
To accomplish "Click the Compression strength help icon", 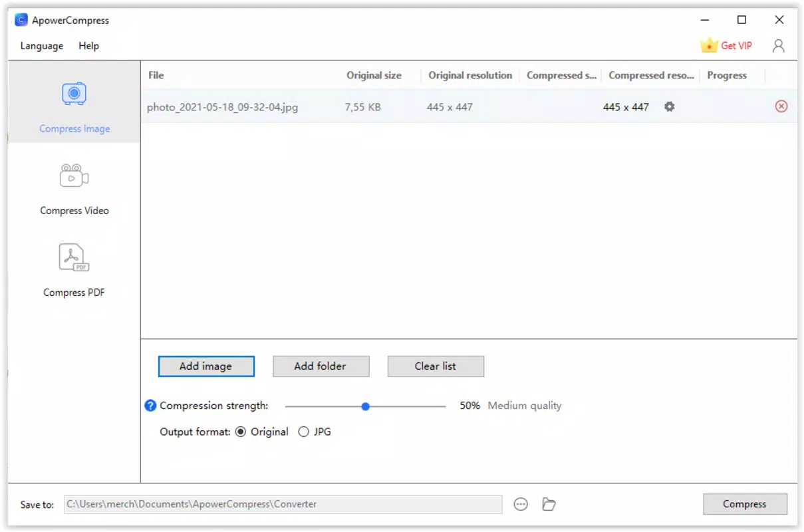I will (x=151, y=406).
